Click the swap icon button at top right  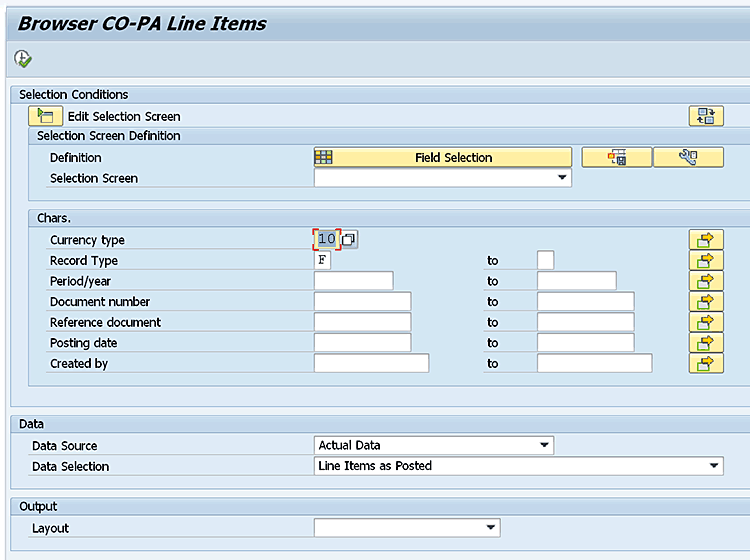tap(706, 116)
